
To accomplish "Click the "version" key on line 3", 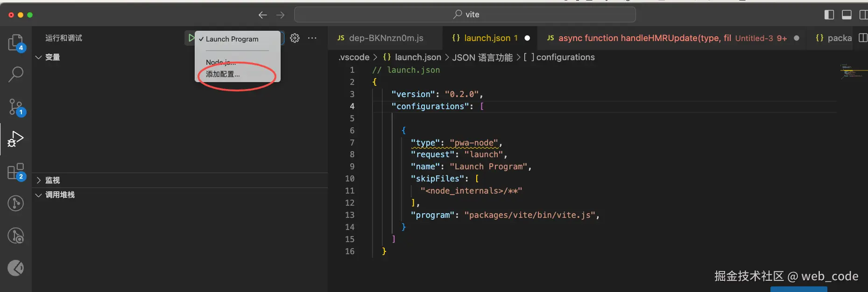I will click(x=413, y=94).
